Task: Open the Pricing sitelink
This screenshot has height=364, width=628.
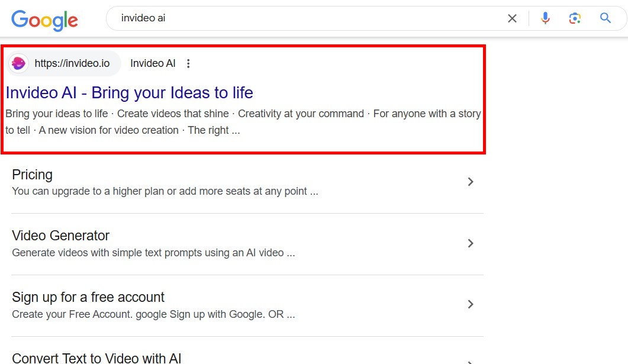Action: point(32,175)
